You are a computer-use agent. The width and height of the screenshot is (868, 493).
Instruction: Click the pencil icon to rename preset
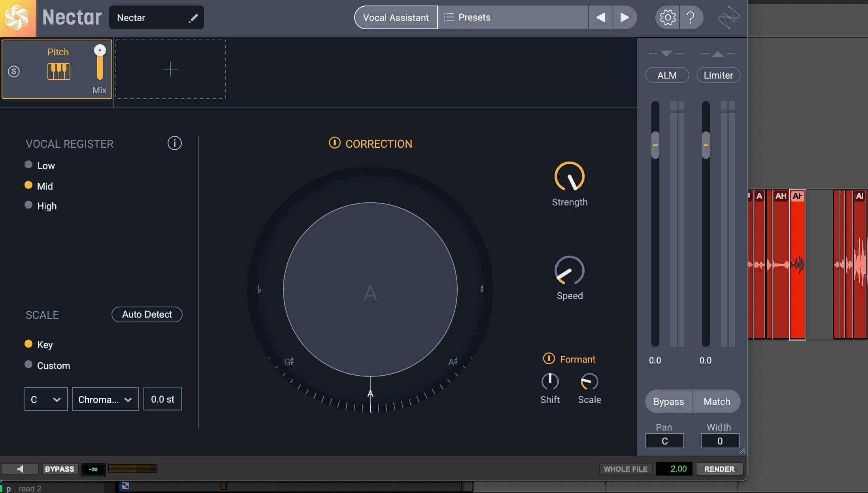(193, 18)
